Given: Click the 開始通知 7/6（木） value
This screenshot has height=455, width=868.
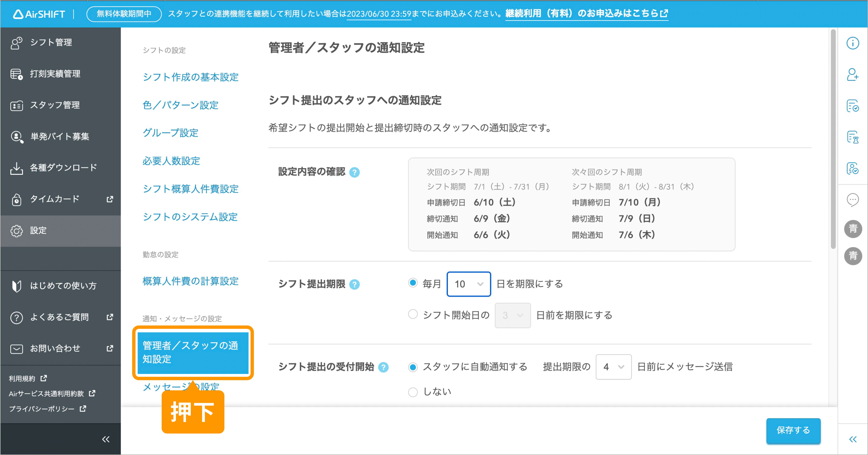Looking at the screenshot, I should 637,235.
